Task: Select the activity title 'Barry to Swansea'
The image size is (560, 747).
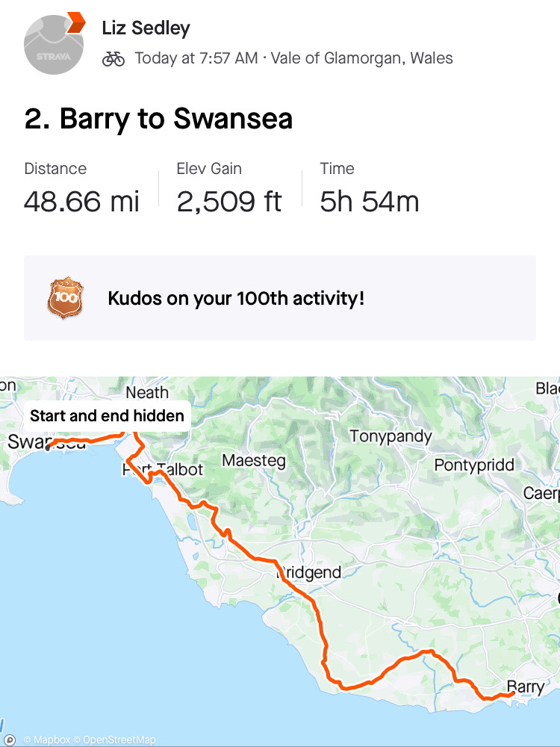Action: coord(158,120)
